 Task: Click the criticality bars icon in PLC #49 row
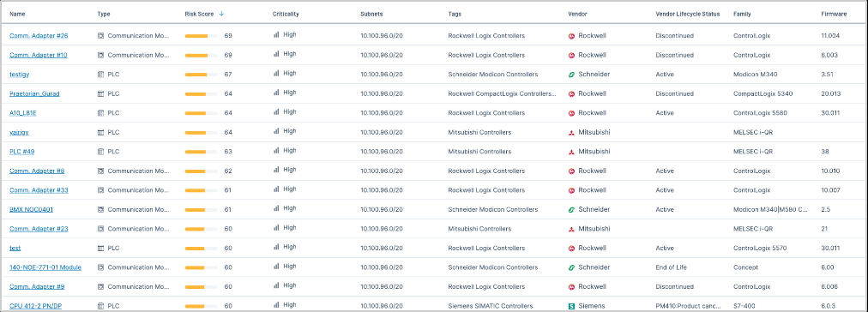click(276, 151)
